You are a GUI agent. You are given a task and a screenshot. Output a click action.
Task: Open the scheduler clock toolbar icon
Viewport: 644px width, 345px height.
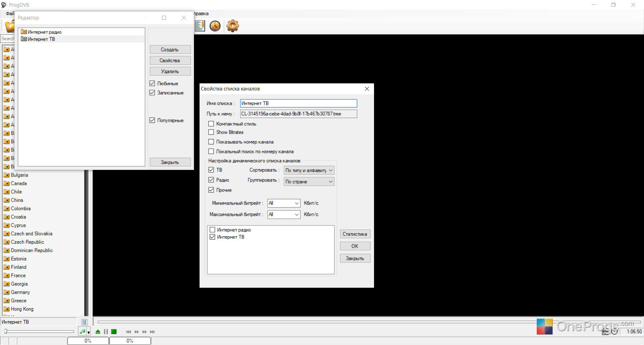(215, 26)
